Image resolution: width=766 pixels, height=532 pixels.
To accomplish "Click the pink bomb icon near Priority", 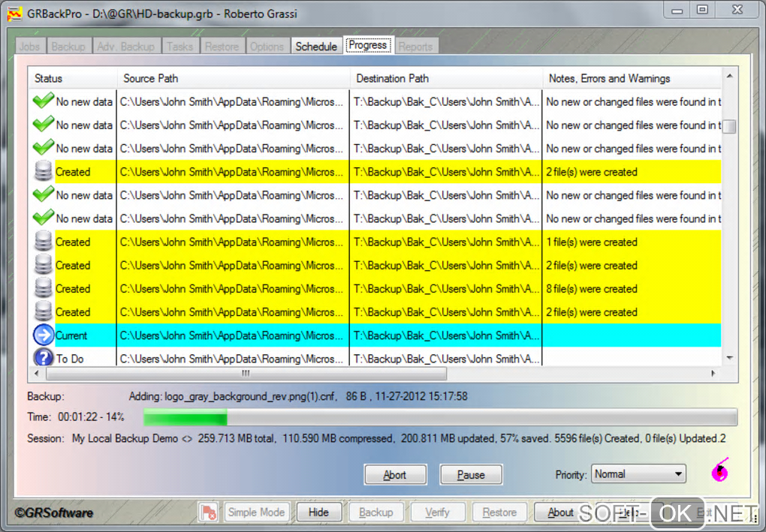I will click(x=720, y=470).
